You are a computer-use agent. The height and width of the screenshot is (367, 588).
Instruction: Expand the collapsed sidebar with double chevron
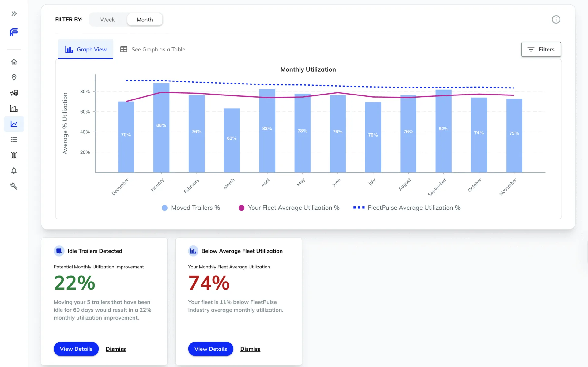tap(14, 13)
